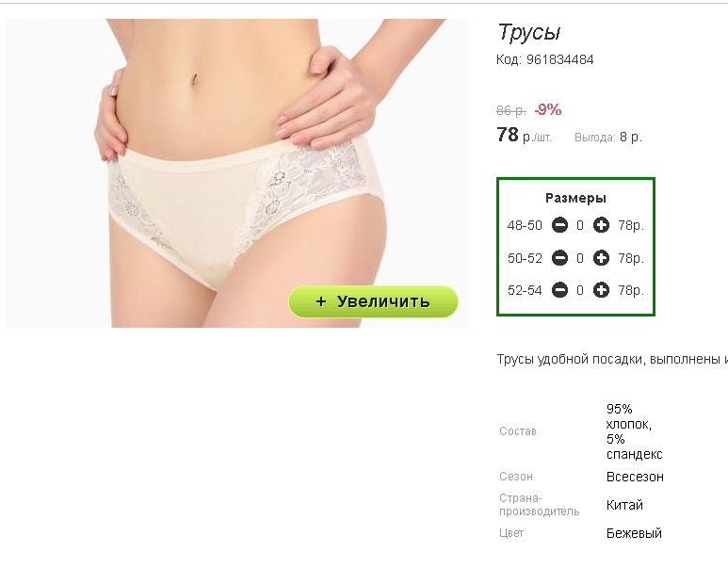The width and height of the screenshot is (728, 568).
Task: Click the -9% discount label
Action: pyautogui.click(x=548, y=109)
